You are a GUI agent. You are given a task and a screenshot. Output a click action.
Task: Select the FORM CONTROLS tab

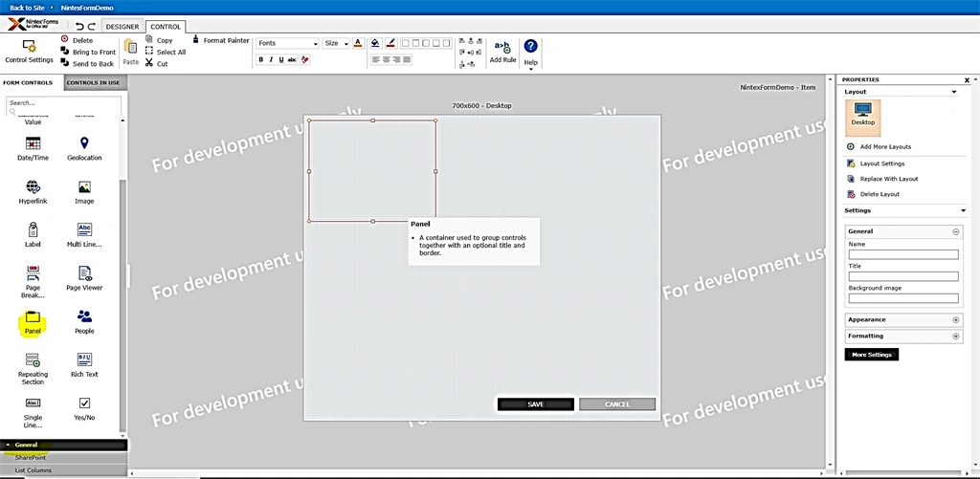point(28,82)
